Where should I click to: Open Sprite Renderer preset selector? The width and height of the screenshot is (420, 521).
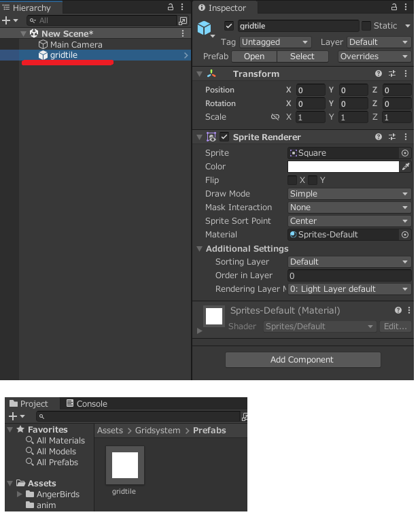point(392,137)
